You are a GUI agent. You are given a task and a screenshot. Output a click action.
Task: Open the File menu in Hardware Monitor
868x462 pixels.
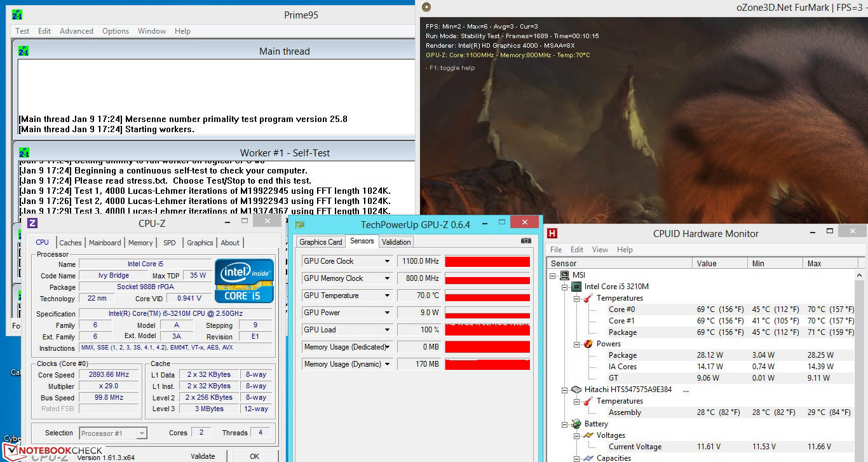pyautogui.click(x=556, y=250)
